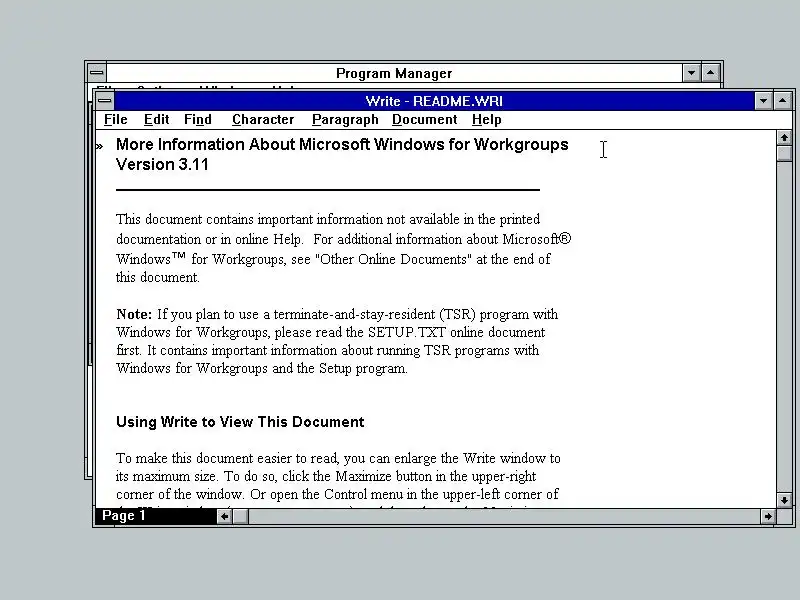
Task: Minimize the Program Manager window
Action: click(x=691, y=73)
